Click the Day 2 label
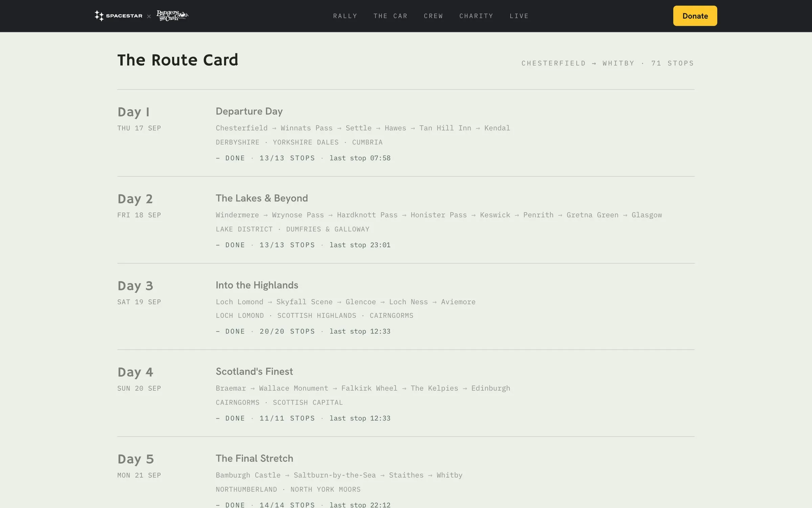Viewport: 812px width, 508px height. (135, 199)
